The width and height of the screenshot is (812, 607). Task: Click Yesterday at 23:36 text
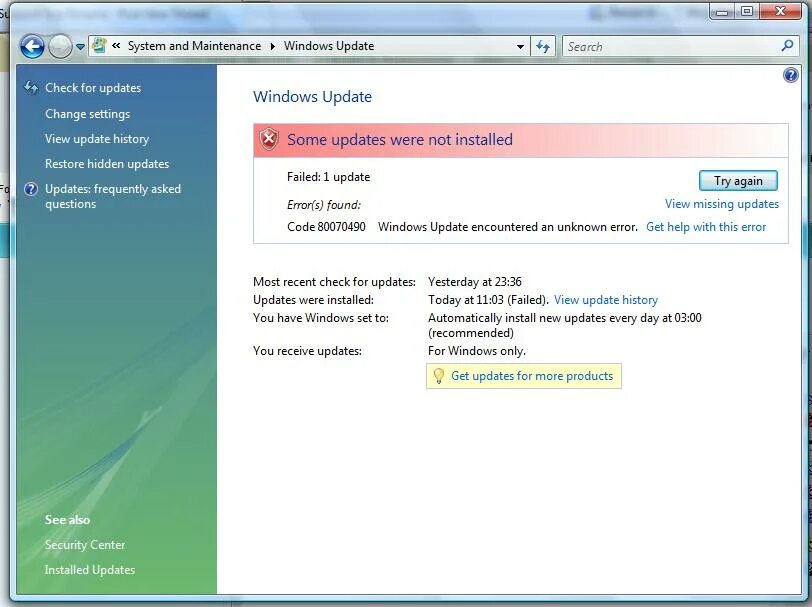pyautogui.click(x=474, y=282)
